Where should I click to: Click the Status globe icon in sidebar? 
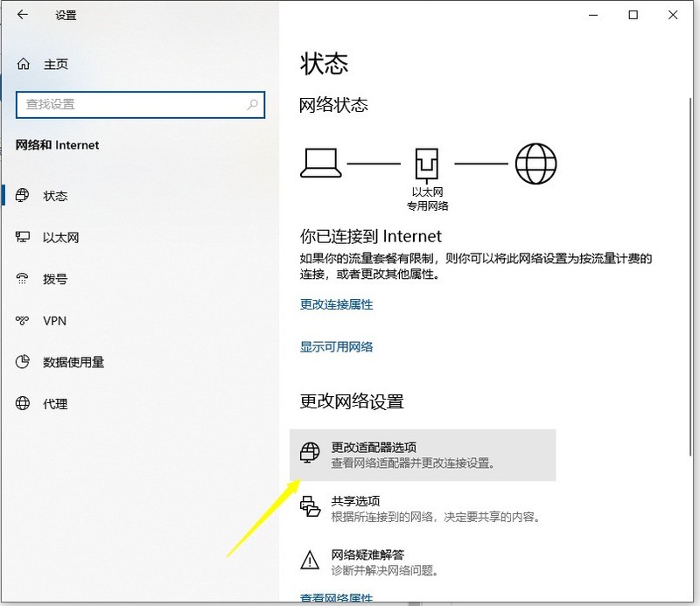click(24, 196)
